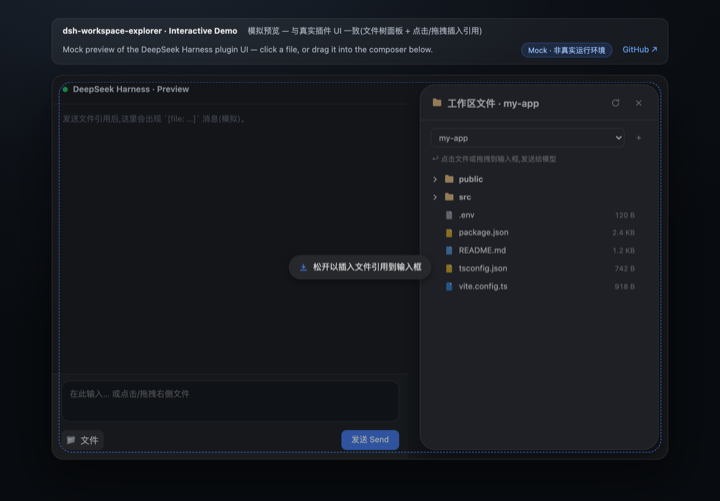Click the 2.4 KB size text
Viewport: 720px width, 501px height.
point(623,233)
